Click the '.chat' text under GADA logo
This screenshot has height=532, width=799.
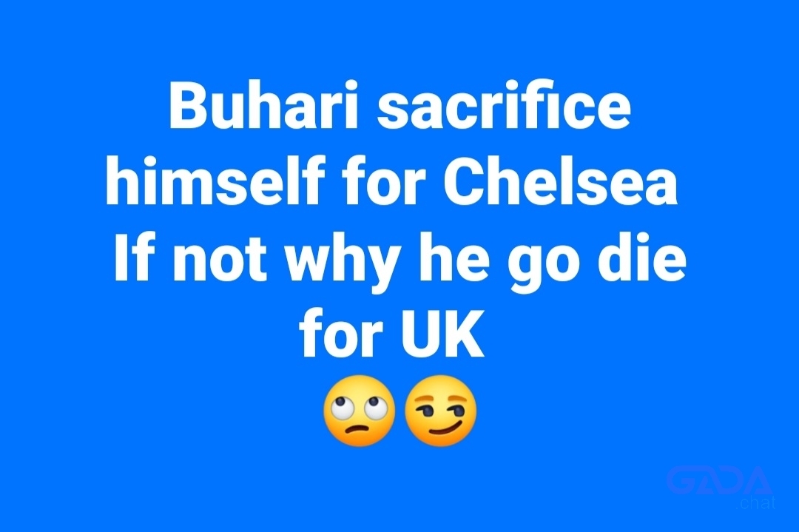756,503
